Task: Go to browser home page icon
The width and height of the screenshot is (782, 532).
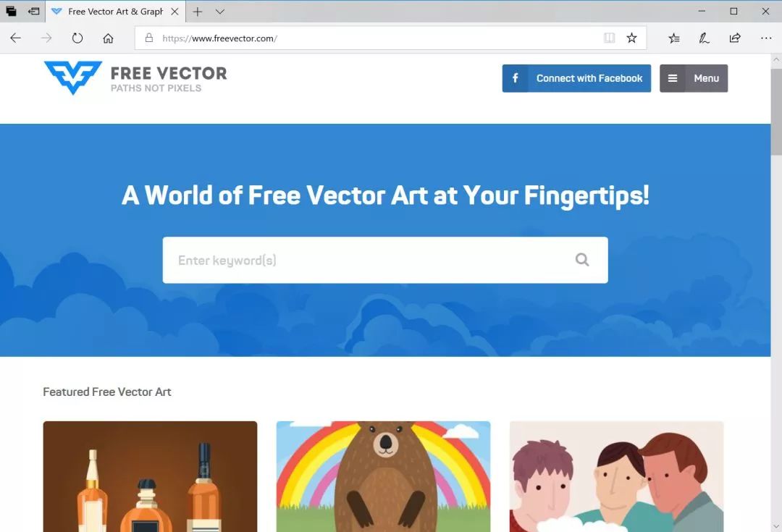Action: 108,38
